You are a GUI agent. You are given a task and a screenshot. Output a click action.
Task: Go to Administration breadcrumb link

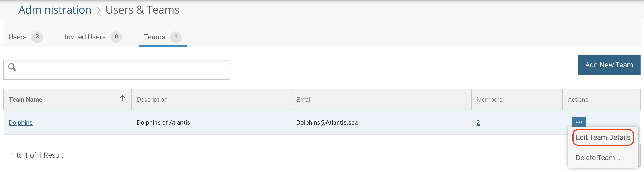(x=55, y=10)
